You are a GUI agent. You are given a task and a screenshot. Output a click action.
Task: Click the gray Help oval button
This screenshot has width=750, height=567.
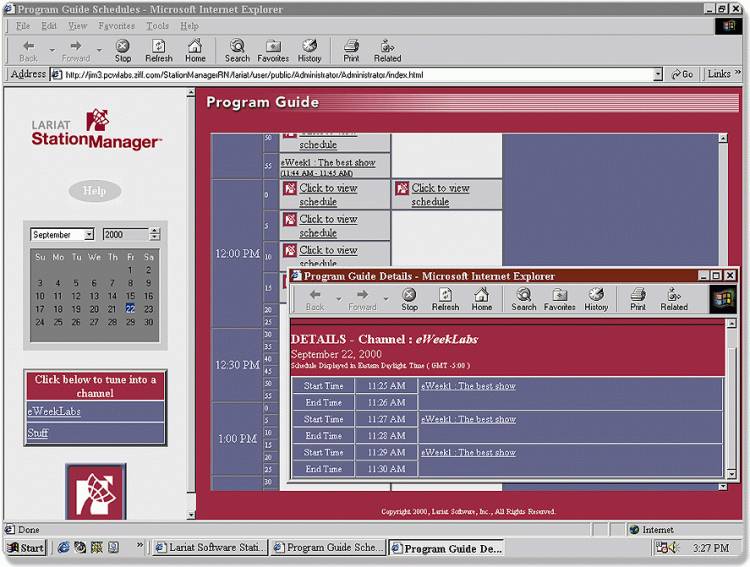[95, 191]
